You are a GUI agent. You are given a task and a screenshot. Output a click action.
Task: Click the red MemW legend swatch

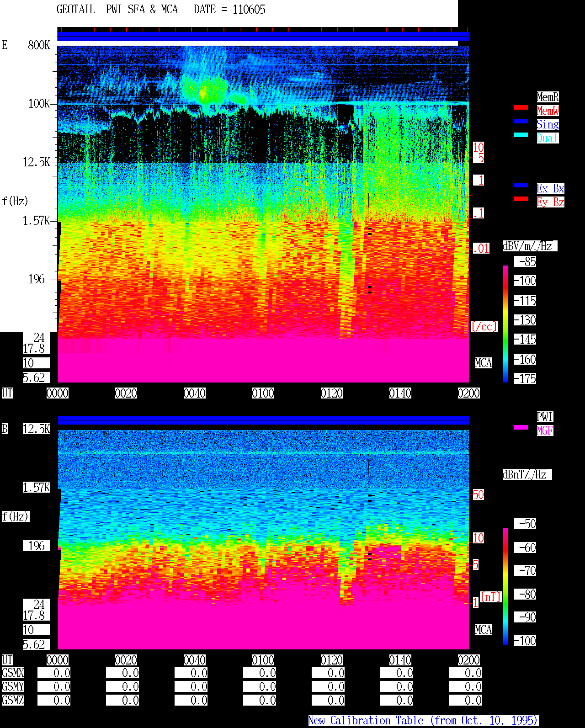coord(521,107)
